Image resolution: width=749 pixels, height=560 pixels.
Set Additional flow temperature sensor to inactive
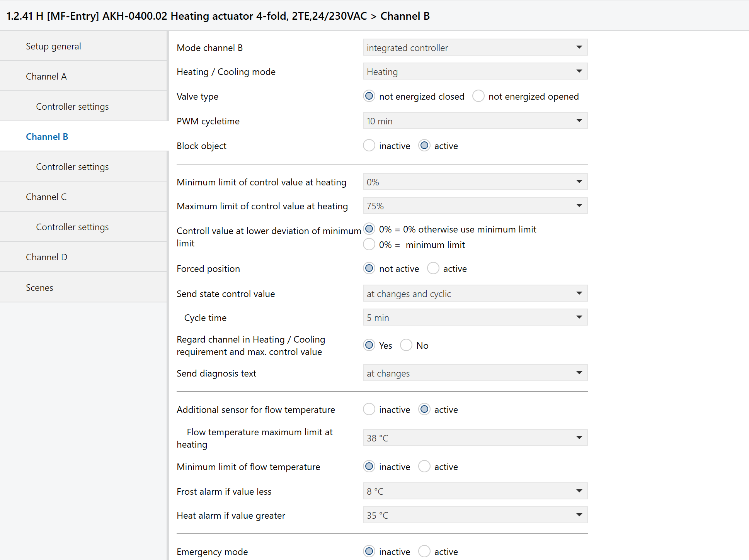point(369,409)
